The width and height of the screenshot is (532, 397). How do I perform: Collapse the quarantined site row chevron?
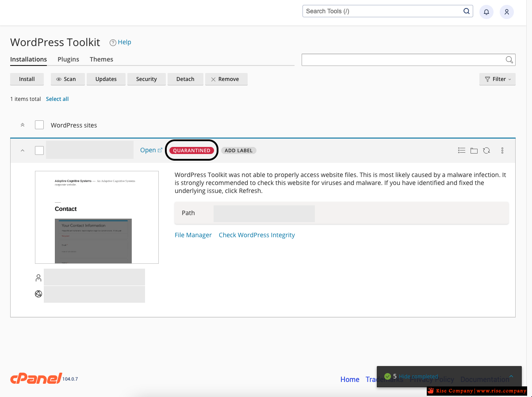click(23, 150)
